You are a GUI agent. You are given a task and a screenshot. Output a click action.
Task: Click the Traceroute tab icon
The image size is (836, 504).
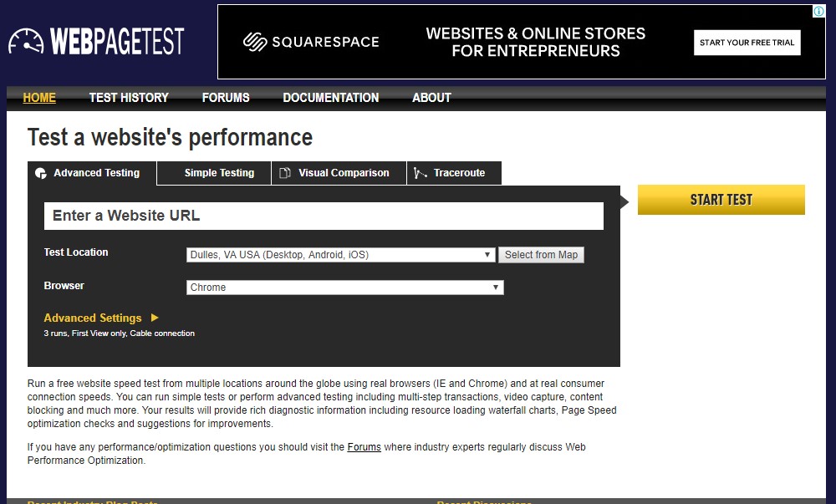[421, 173]
